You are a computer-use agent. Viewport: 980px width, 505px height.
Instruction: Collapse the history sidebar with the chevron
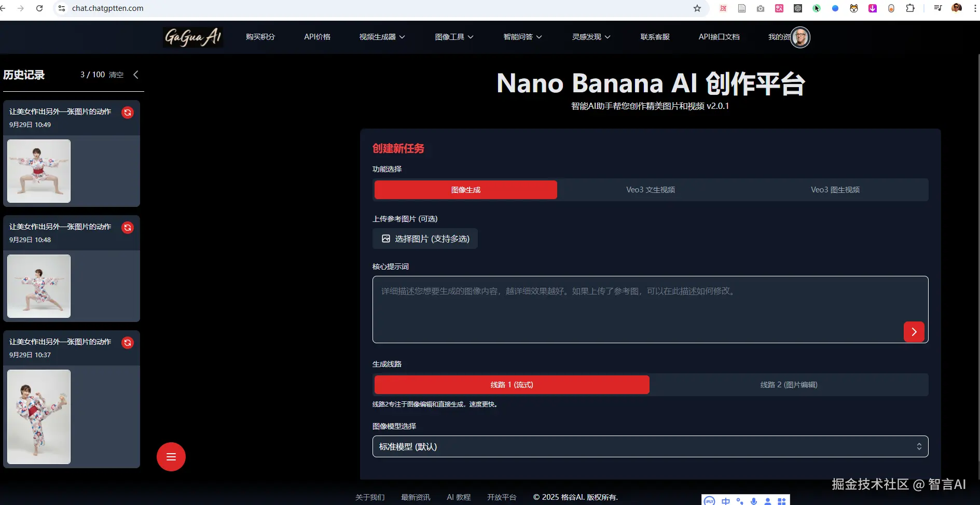pos(136,75)
